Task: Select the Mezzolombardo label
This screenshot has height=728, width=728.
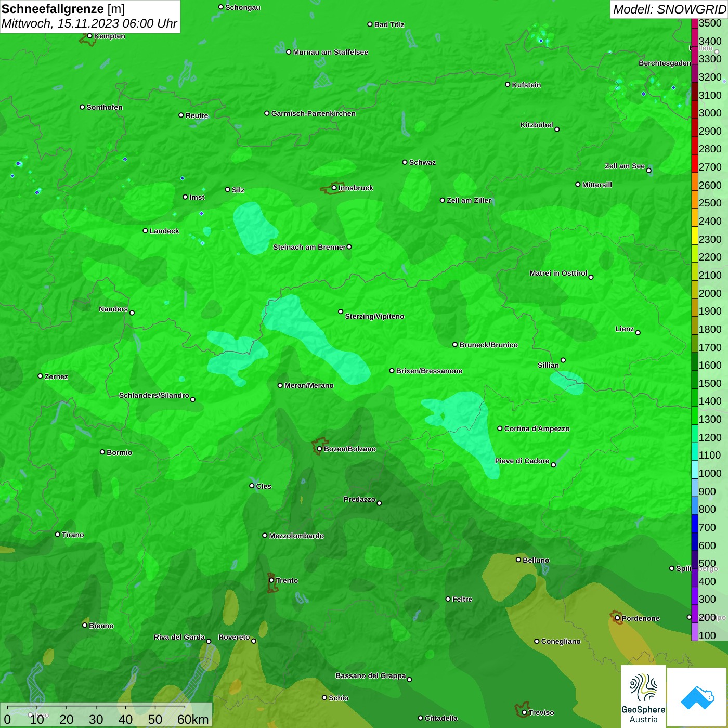Action: pos(297,536)
